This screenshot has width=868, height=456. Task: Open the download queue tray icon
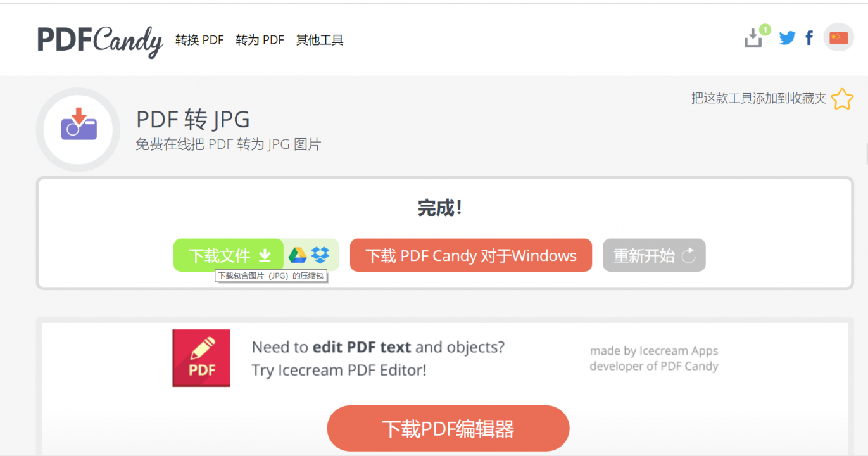[753, 38]
